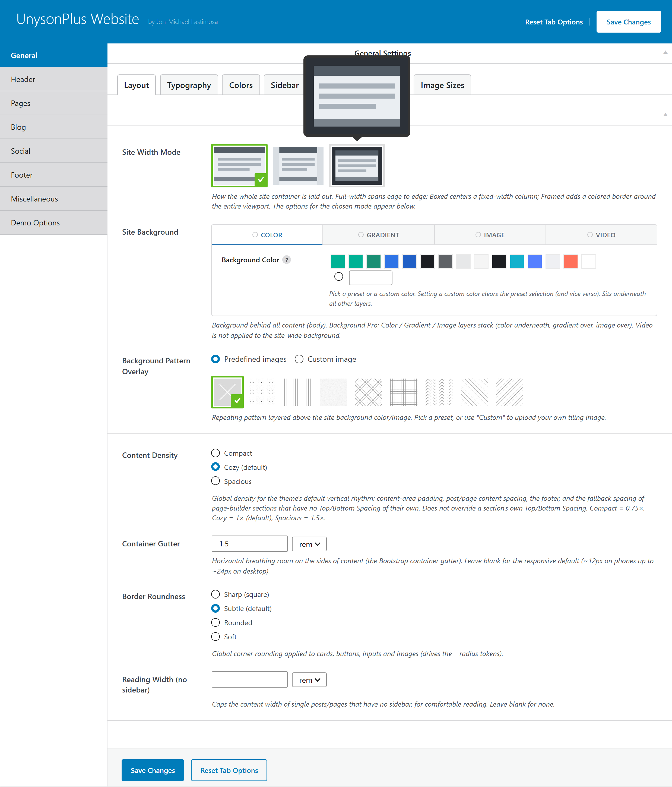Select the Full-width site width mode thumbnail
The height and width of the screenshot is (787, 672).
tap(239, 165)
